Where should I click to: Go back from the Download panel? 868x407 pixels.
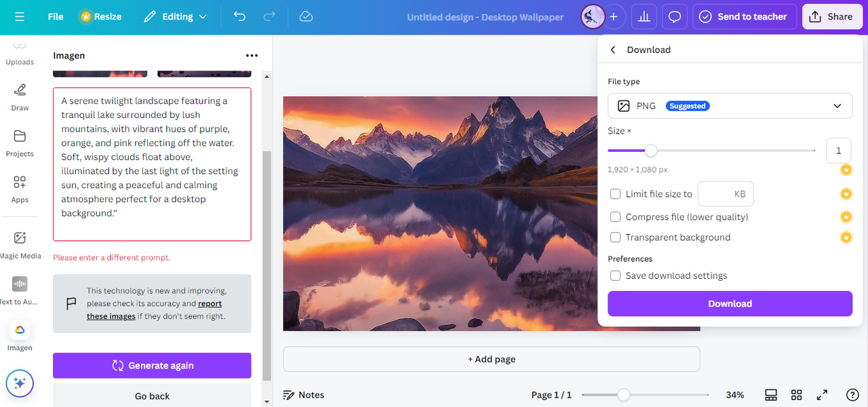point(613,50)
